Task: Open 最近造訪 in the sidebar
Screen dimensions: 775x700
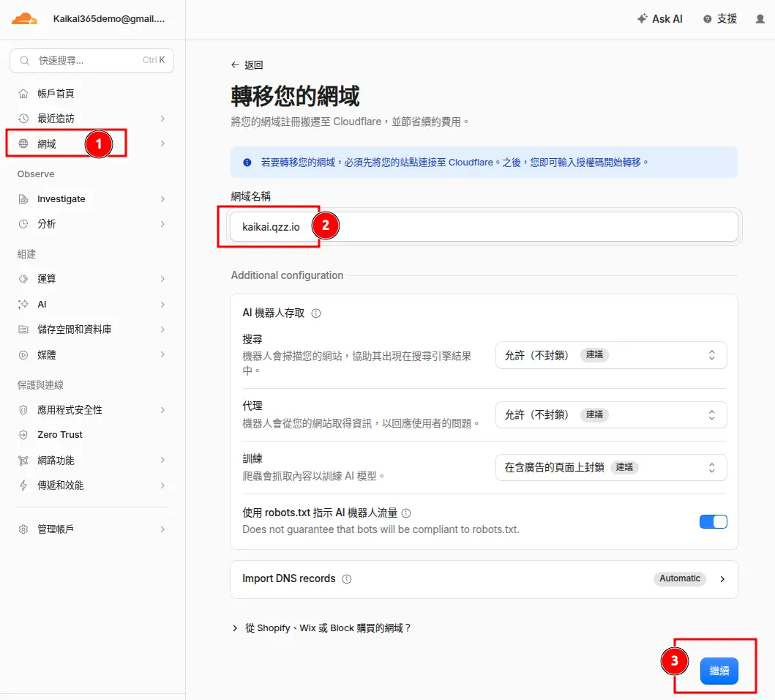Action: point(92,118)
